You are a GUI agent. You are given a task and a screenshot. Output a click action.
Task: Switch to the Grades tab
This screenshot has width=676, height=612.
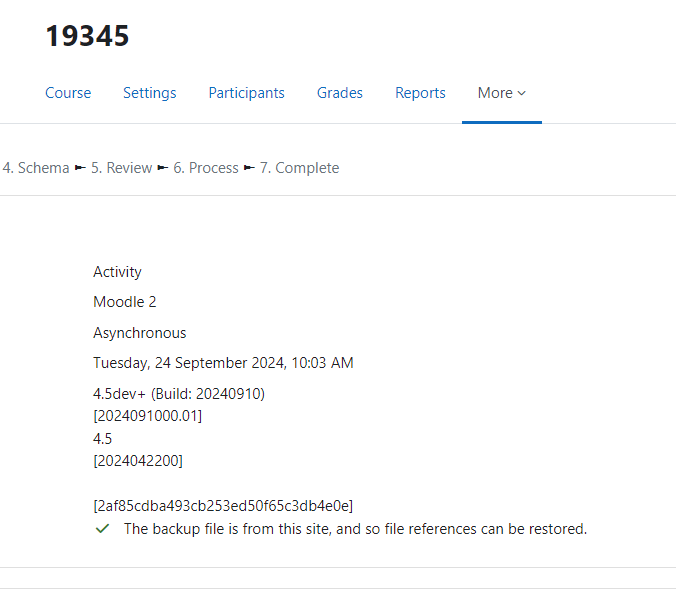coord(340,93)
